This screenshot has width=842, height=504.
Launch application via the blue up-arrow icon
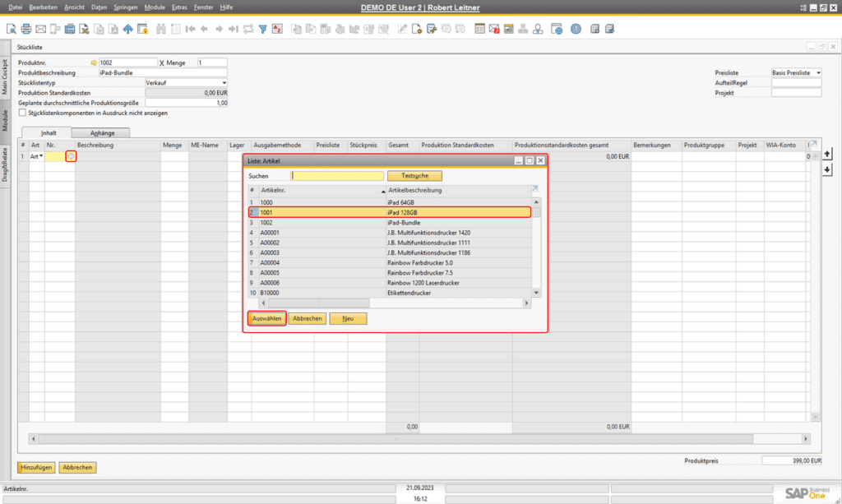point(127,29)
